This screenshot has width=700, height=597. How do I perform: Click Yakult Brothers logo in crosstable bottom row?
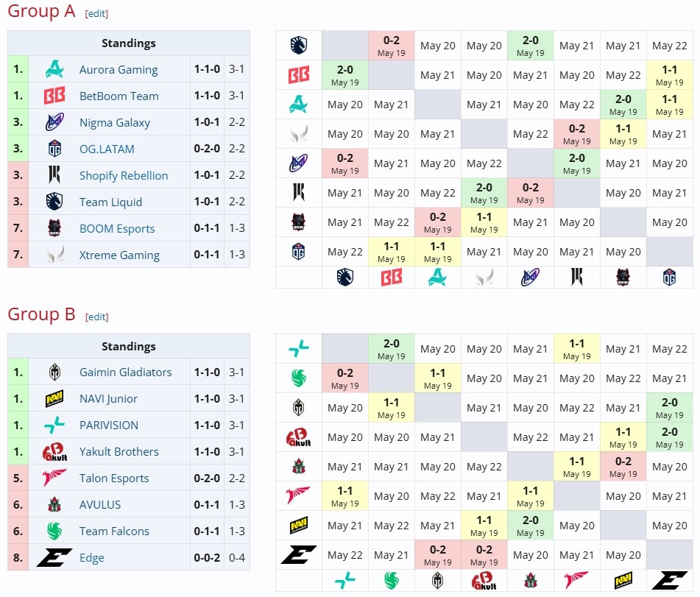tap(484, 581)
